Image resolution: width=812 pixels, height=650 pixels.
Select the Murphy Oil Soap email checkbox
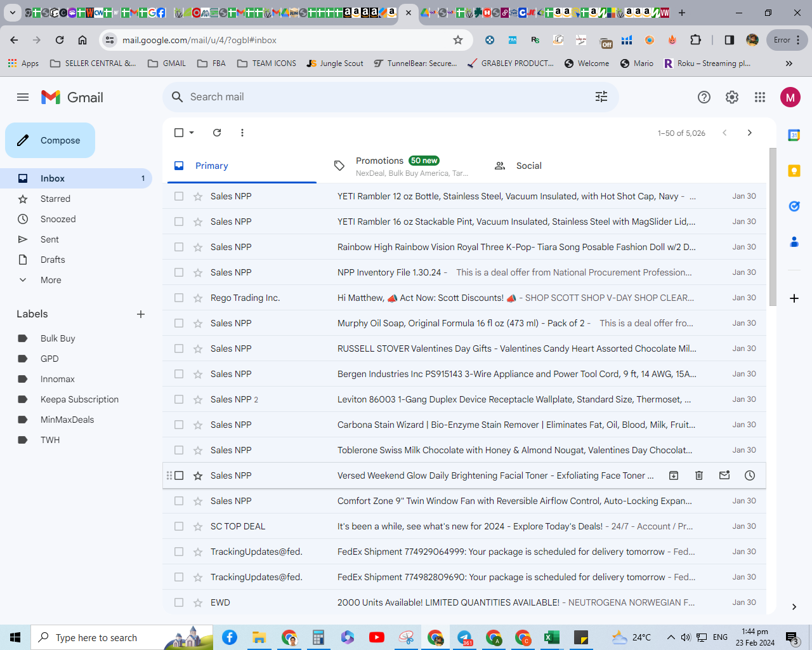click(179, 323)
